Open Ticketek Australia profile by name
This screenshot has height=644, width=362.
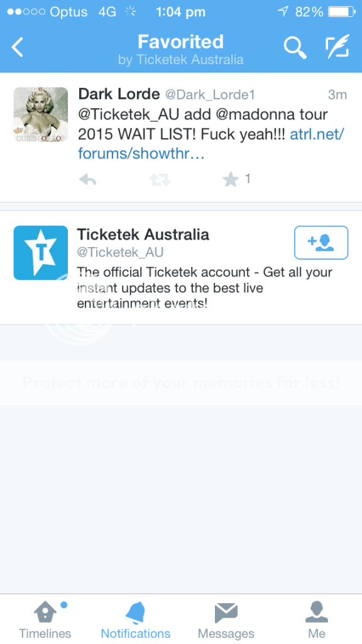click(x=143, y=235)
